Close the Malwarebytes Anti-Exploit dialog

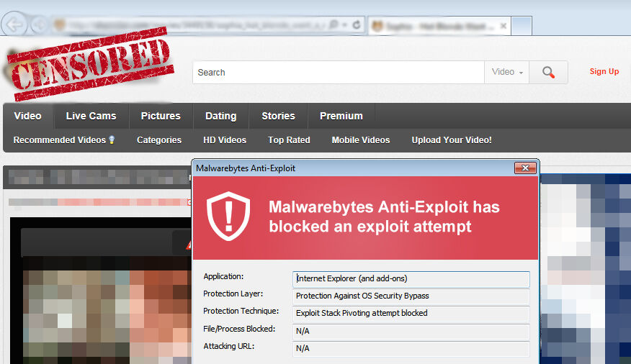[525, 168]
